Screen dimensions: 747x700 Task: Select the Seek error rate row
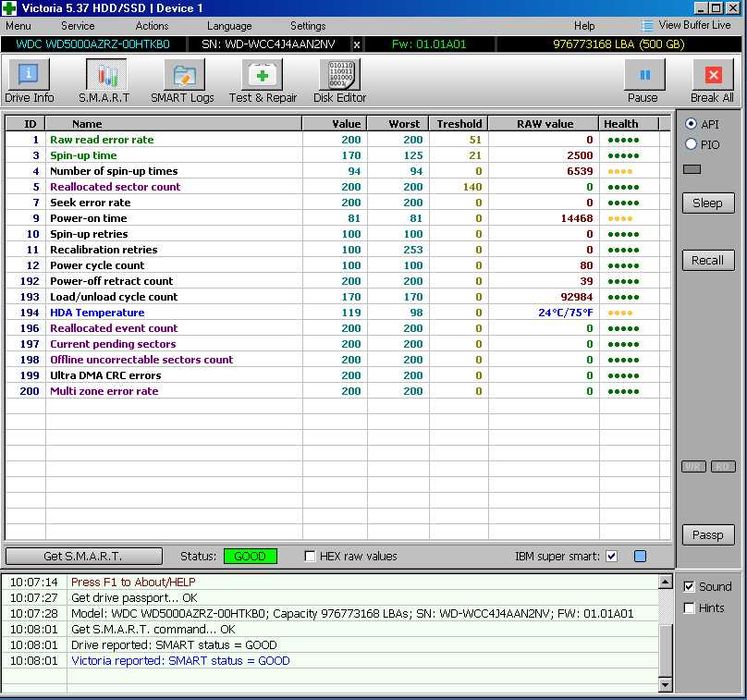(337, 203)
